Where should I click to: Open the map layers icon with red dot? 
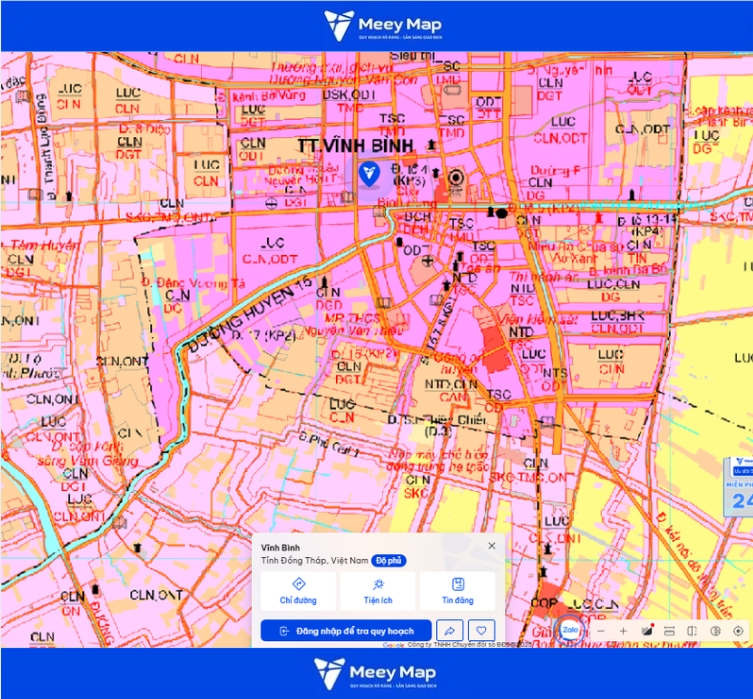(x=647, y=630)
